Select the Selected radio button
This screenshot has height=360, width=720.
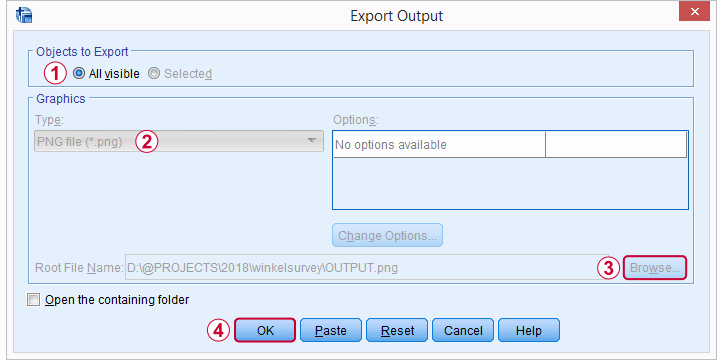(x=154, y=73)
